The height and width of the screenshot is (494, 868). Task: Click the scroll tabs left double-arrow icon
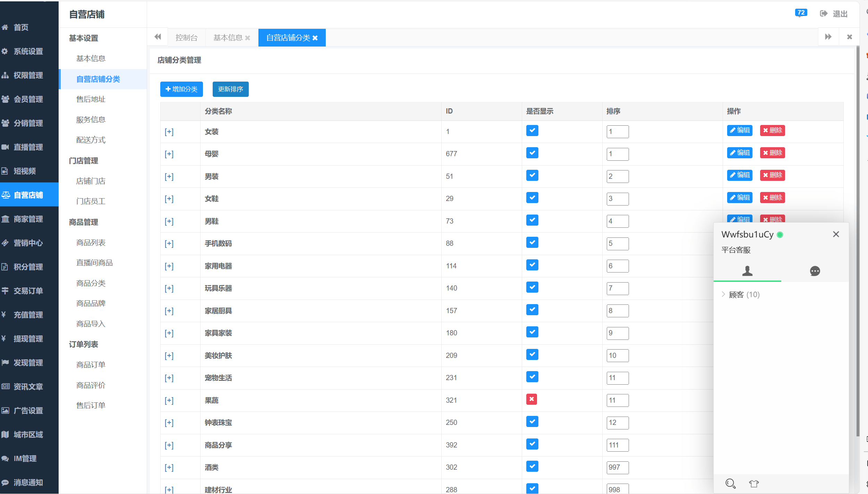158,37
